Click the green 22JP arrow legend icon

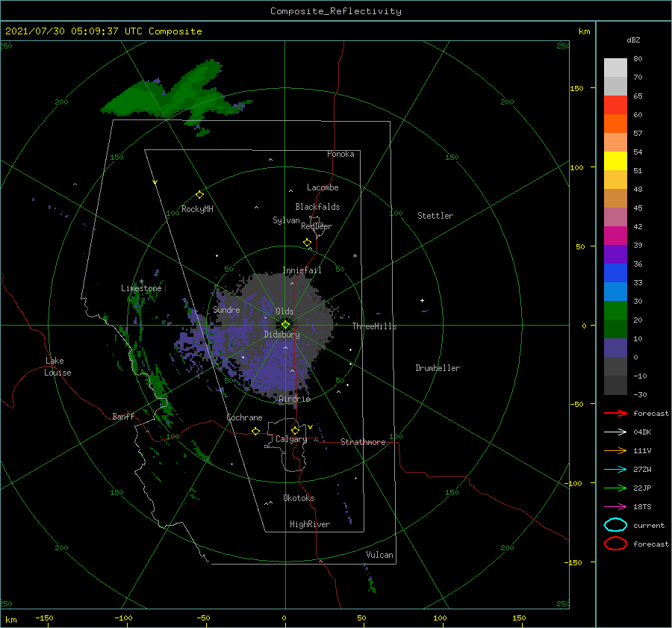[615, 488]
